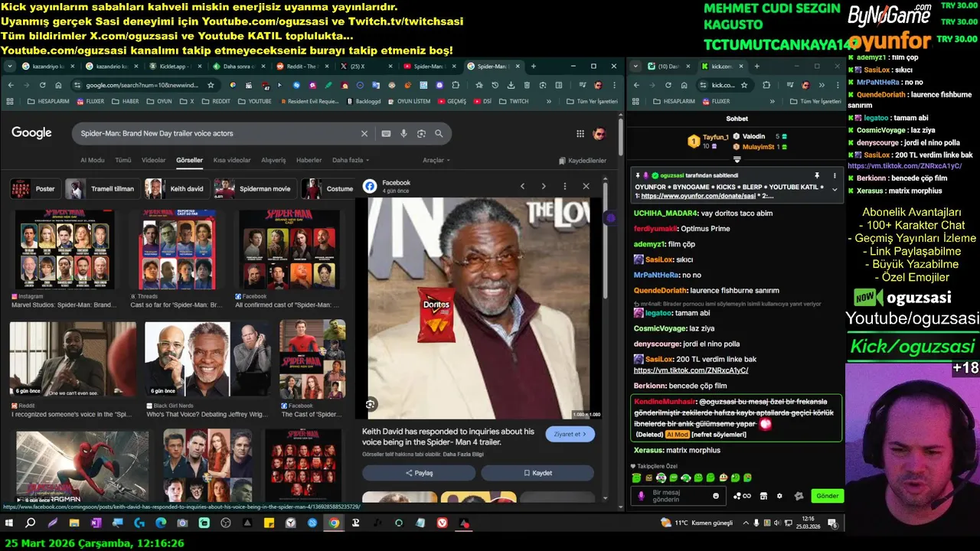Open Google voice search microphone
Image resolution: width=980 pixels, height=551 pixels.
tap(403, 133)
